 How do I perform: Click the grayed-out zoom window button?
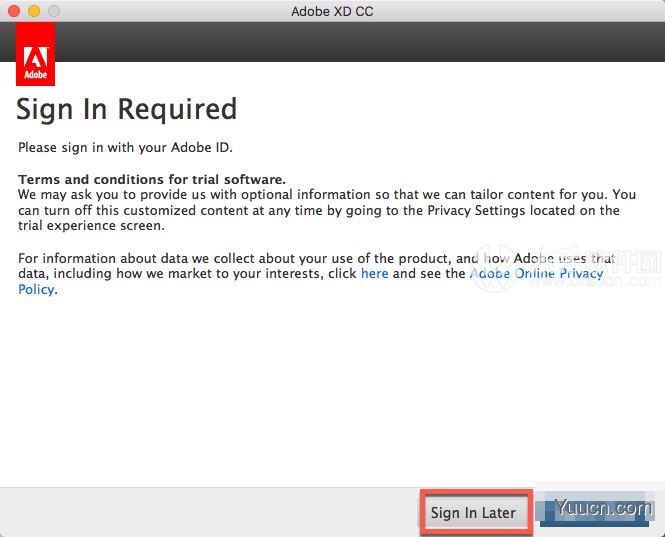(54, 11)
